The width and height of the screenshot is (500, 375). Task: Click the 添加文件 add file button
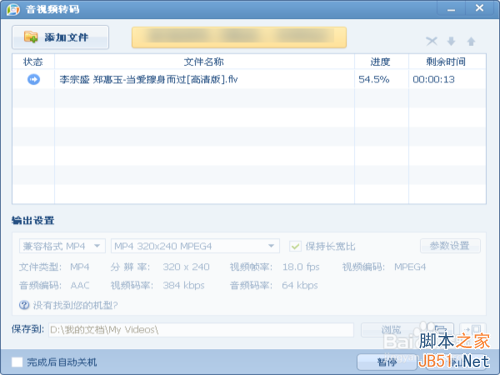point(60,37)
